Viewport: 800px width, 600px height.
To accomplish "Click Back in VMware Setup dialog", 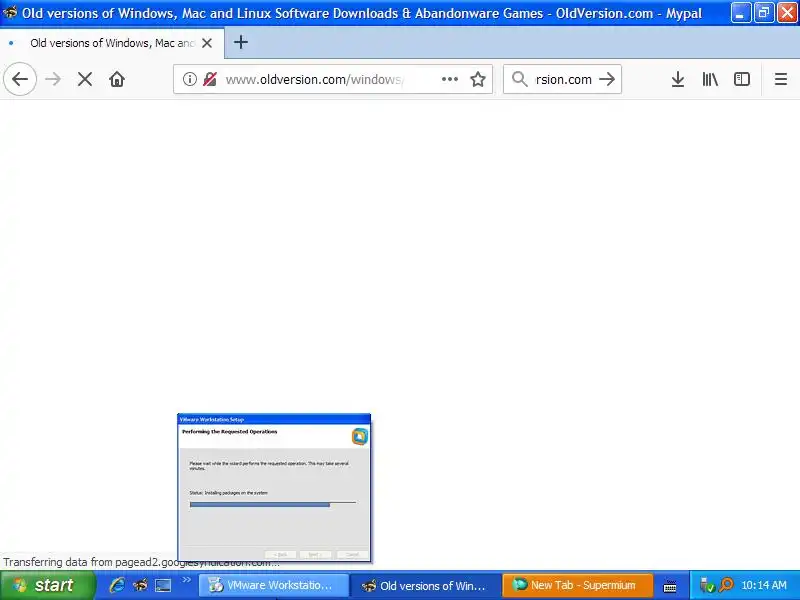I will click(x=280, y=554).
